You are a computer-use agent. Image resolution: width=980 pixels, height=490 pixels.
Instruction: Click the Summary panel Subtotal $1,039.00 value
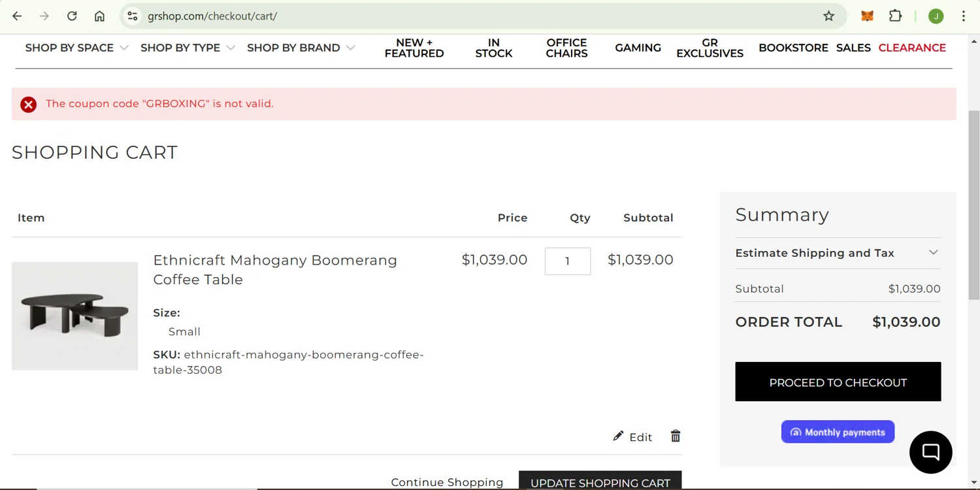point(914,289)
